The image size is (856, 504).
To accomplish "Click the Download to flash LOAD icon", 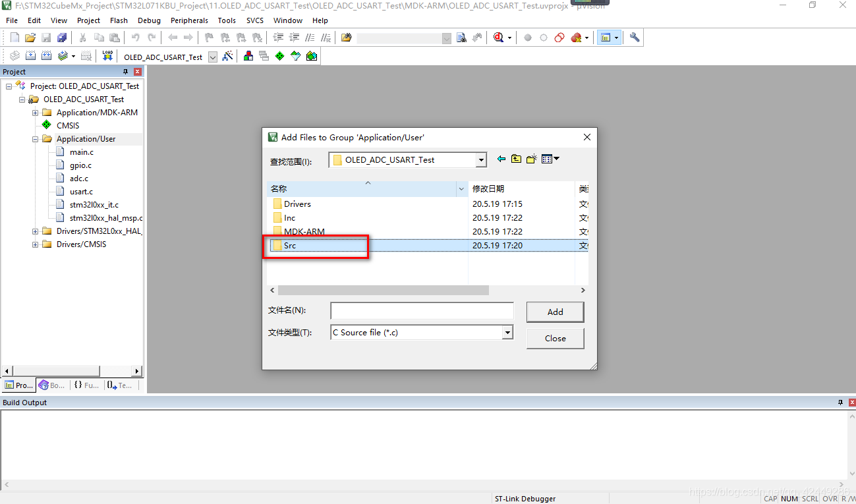I will pos(107,57).
